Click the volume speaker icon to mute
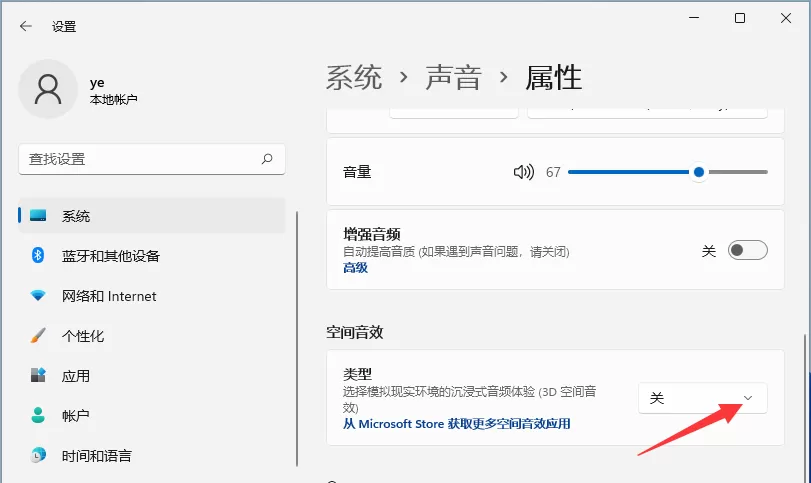Screen dimensions: 811x483 pyautogui.click(x=523, y=172)
